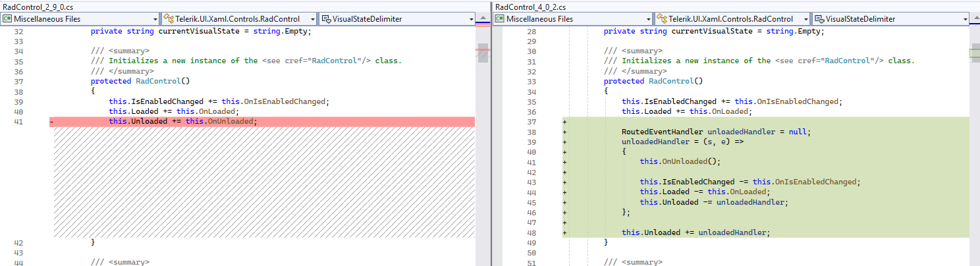The width and height of the screenshot is (980, 266).
Task: Click the field icon beside left VisualStateDelimiter
Action: [x=325, y=19]
